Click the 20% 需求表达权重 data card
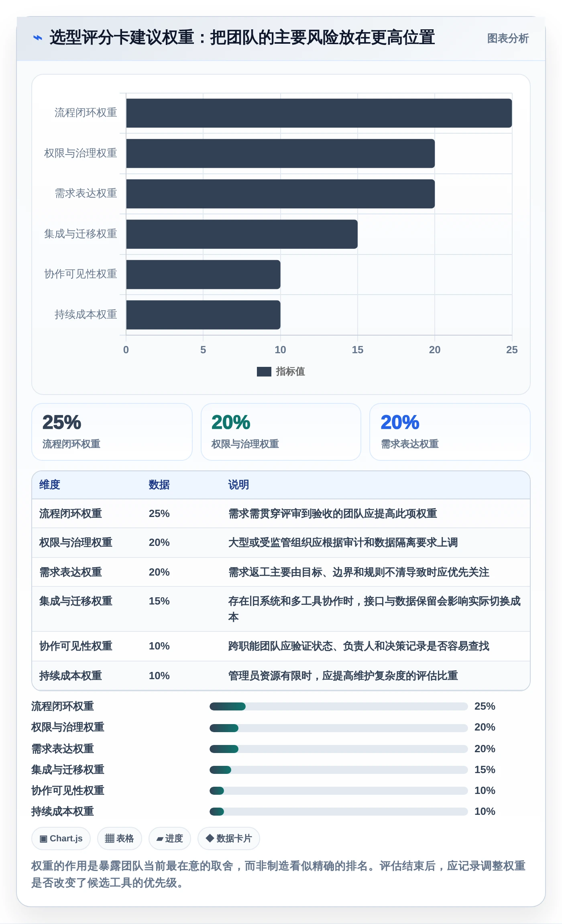Screen dimensions: 562x924 point(450,432)
